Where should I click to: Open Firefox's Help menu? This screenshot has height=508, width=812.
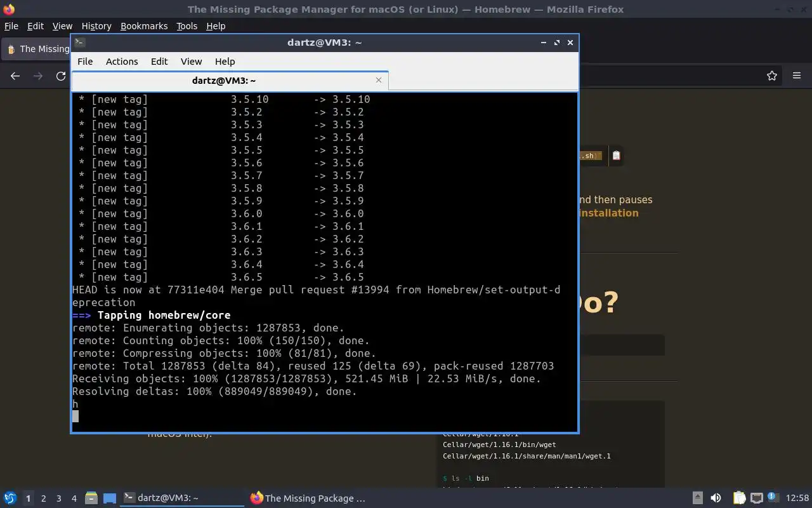click(216, 26)
